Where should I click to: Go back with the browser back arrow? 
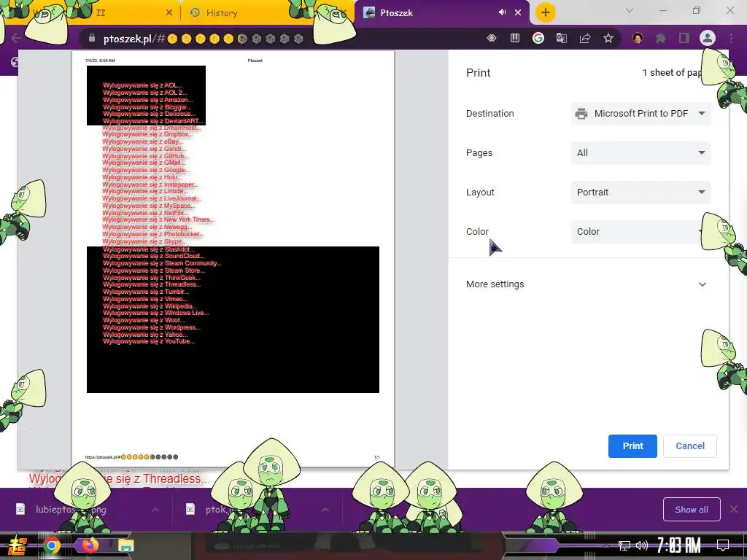tap(15, 38)
